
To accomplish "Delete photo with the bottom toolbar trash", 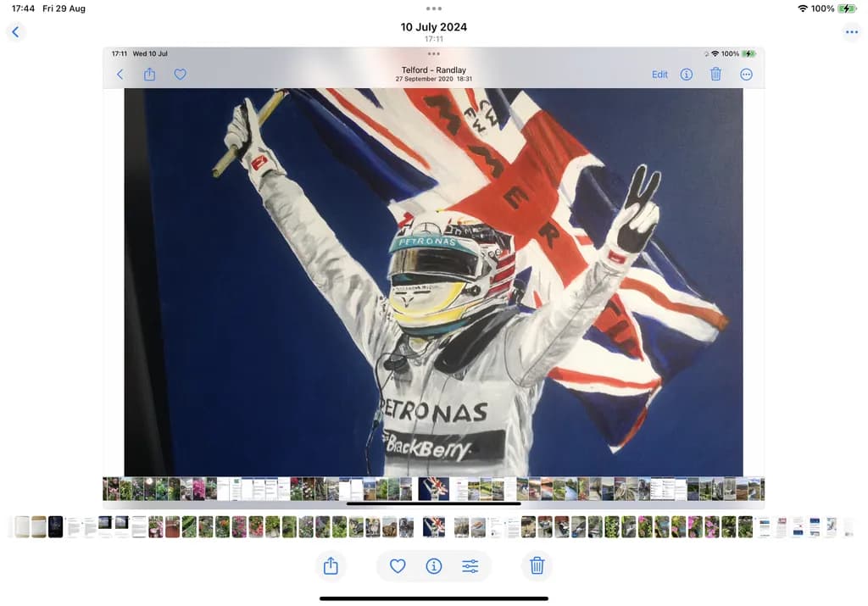I will coord(537,565).
